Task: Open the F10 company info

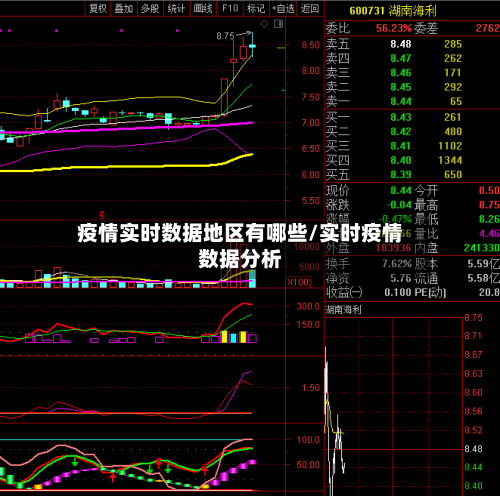Action: pyautogui.click(x=230, y=8)
